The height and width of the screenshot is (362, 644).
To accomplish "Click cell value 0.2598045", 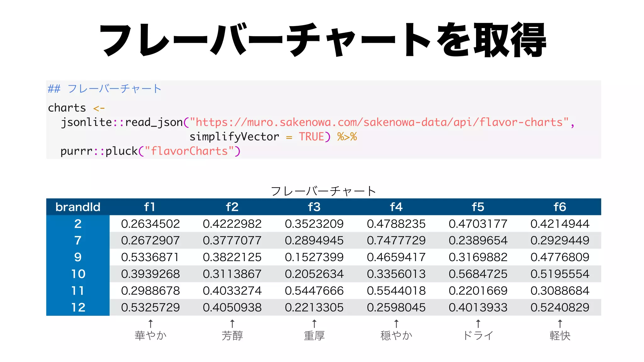I will 396,307.
